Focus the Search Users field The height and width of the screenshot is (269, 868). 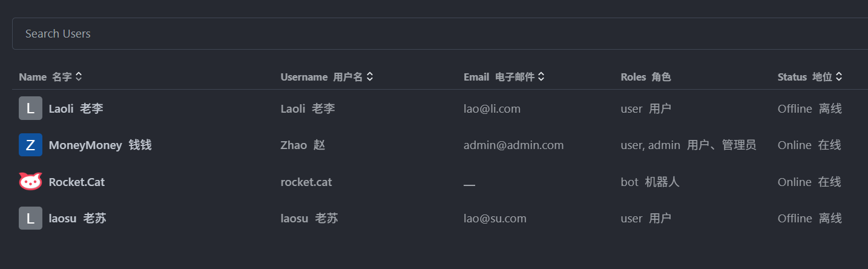pos(440,33)
